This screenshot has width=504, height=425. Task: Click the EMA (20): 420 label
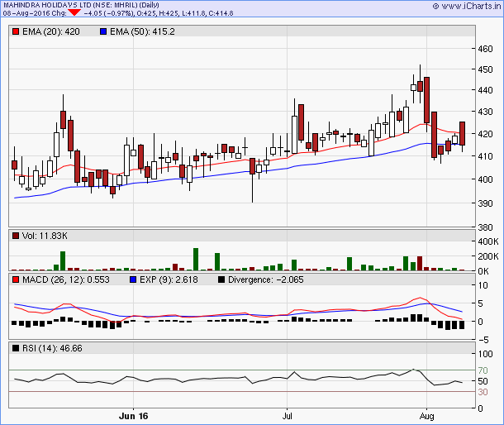tap(50, 31)
